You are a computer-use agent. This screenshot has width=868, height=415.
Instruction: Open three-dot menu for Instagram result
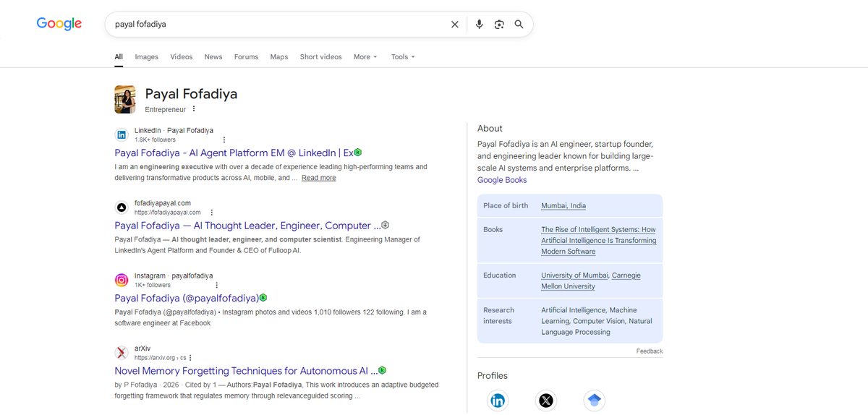(216, 285)
